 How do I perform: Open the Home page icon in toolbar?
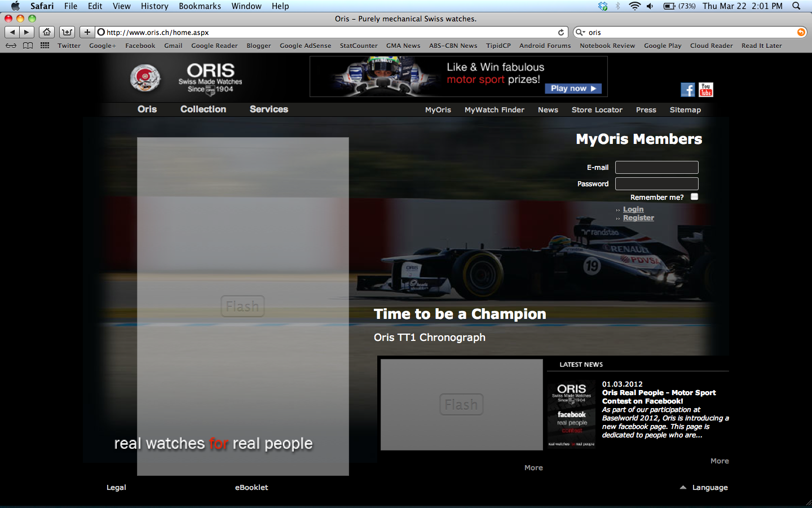(47, 32)
